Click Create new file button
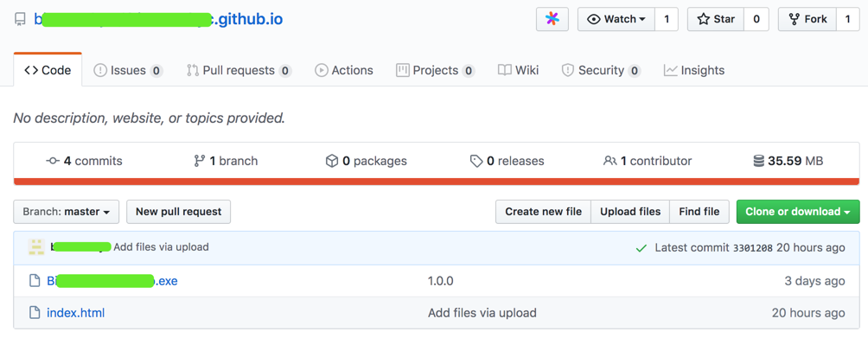 pos(544,212)
